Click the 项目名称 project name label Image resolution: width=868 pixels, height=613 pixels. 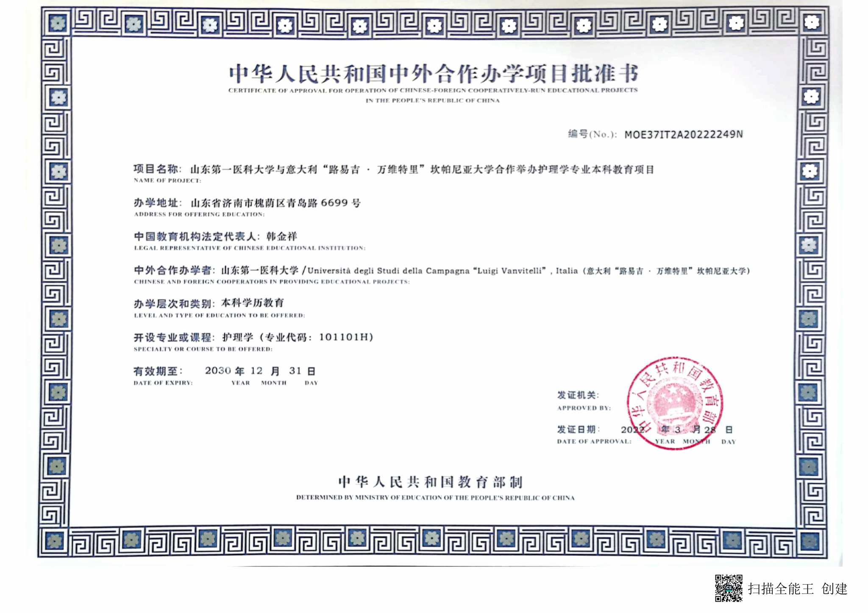(156, 169)
